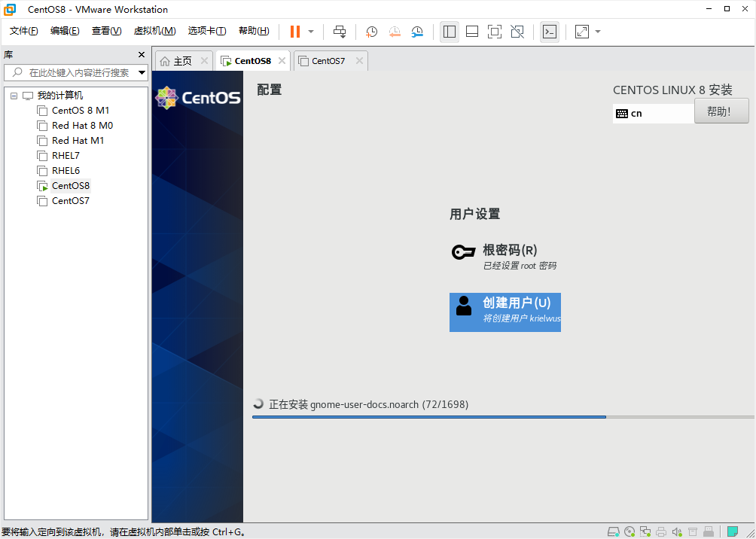Send Ctrl+Alt+Del to the virtual machine
756x539 pixels.
point(340,32)
